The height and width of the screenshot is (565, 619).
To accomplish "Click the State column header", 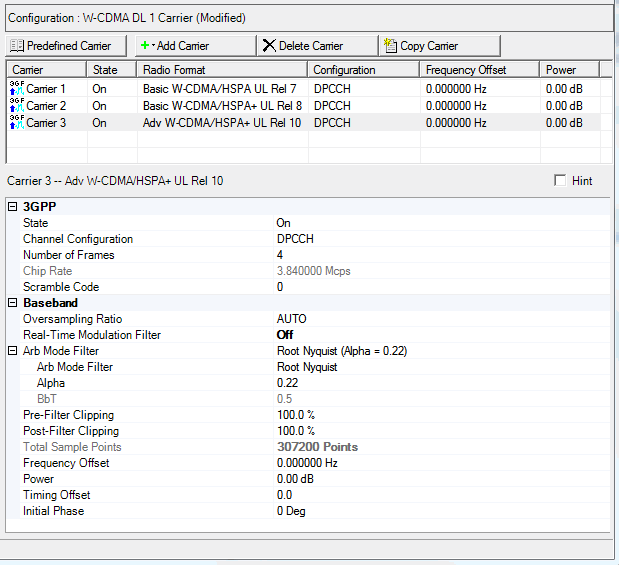I will coord(111,70).
